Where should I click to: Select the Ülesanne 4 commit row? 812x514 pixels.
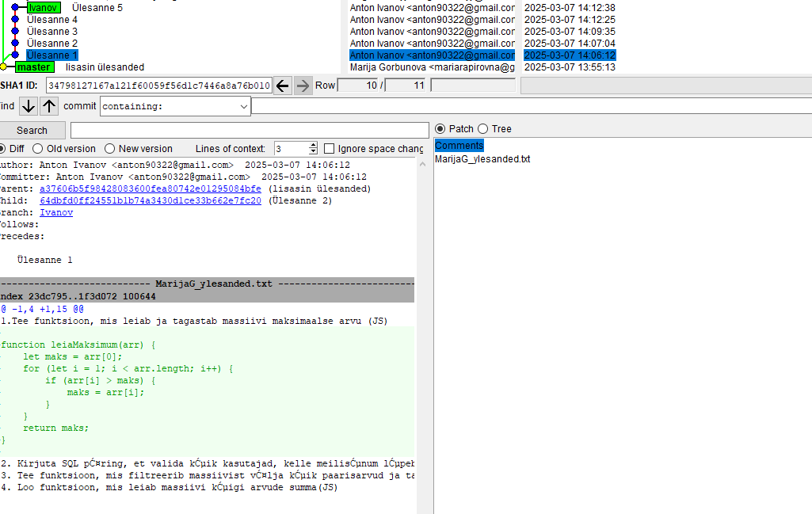point(52,20)
